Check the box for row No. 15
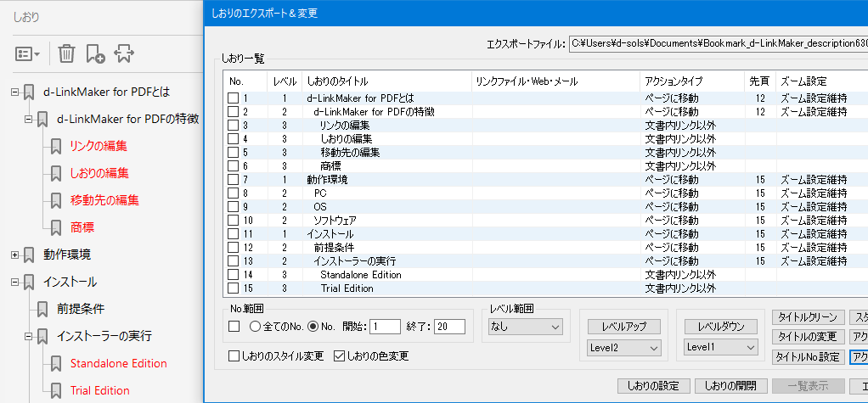This screenshot has height=403, width=868. coord(234,288)
